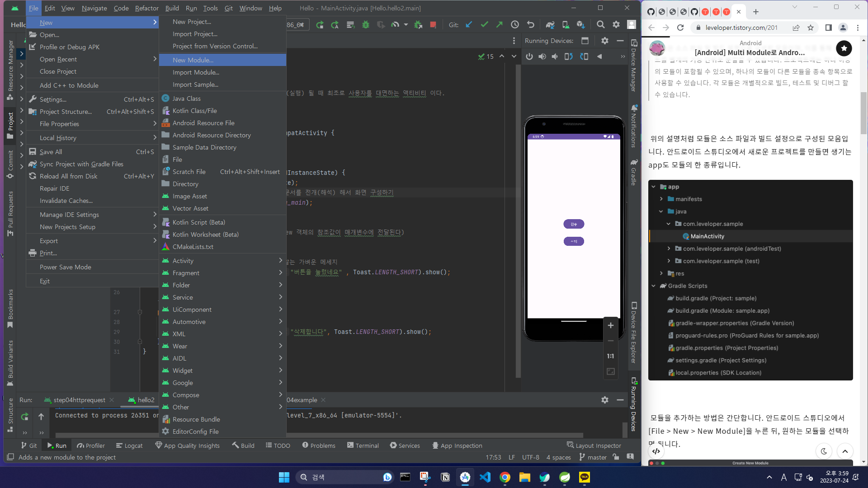Viewport: 868px width, 488px height.
Task: Click the Chrome address bar URL
Action: tap(741, 28)
